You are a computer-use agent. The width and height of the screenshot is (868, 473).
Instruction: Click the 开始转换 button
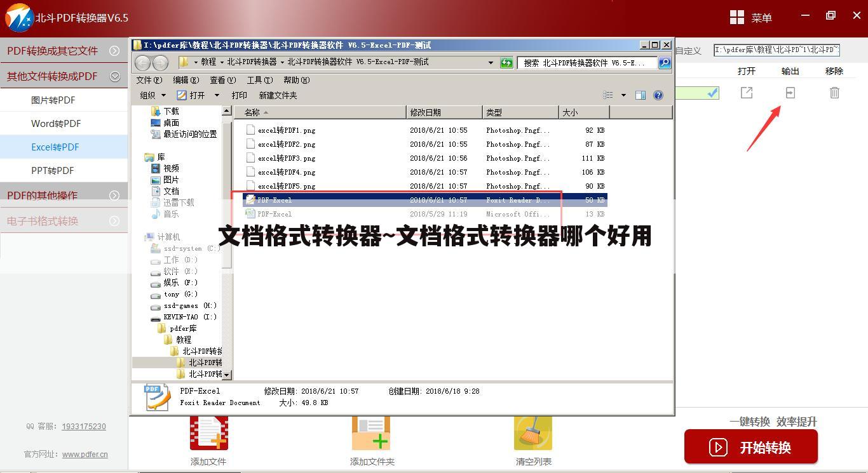[x=751, y=447]
